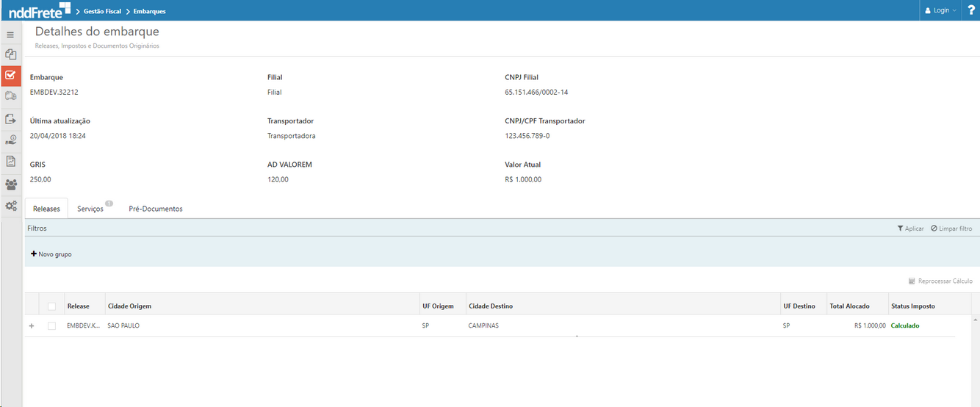Screen dimensions: 980x407
Task: Switch to the Serviços tab
Action: (90, 209)
